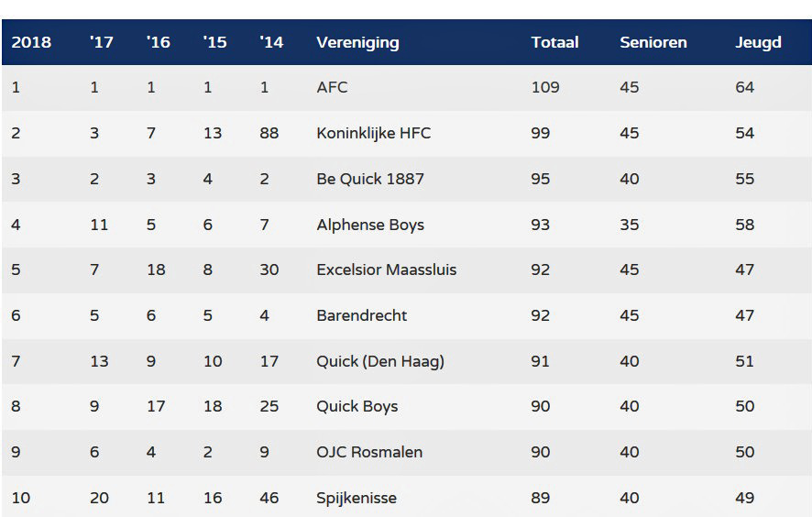Click the 2018 column header
Viewport: 812px width, 517px height.
pos(31,42)
